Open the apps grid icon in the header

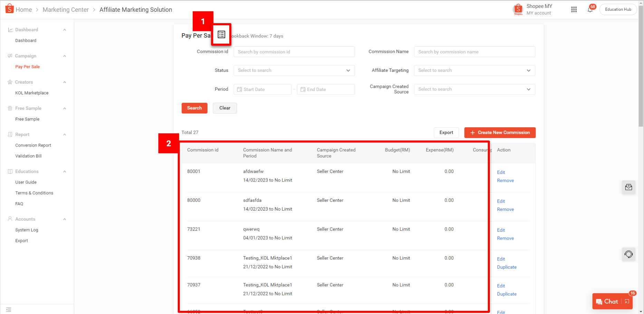(574, 10)
